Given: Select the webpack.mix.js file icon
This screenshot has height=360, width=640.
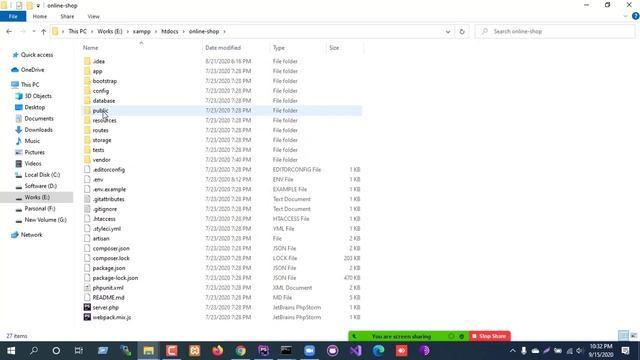Looking at the screenshot, I should [87, 317].
